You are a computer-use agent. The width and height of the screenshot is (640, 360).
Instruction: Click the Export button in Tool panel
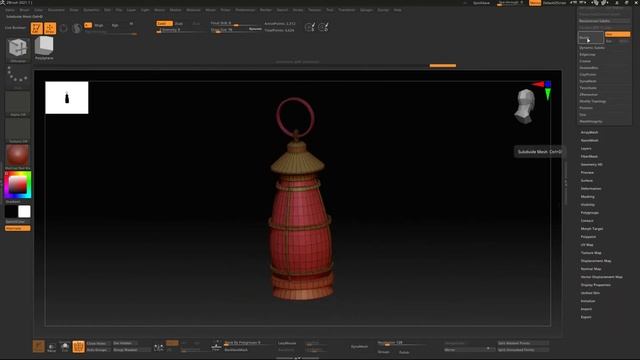[586, 317]
